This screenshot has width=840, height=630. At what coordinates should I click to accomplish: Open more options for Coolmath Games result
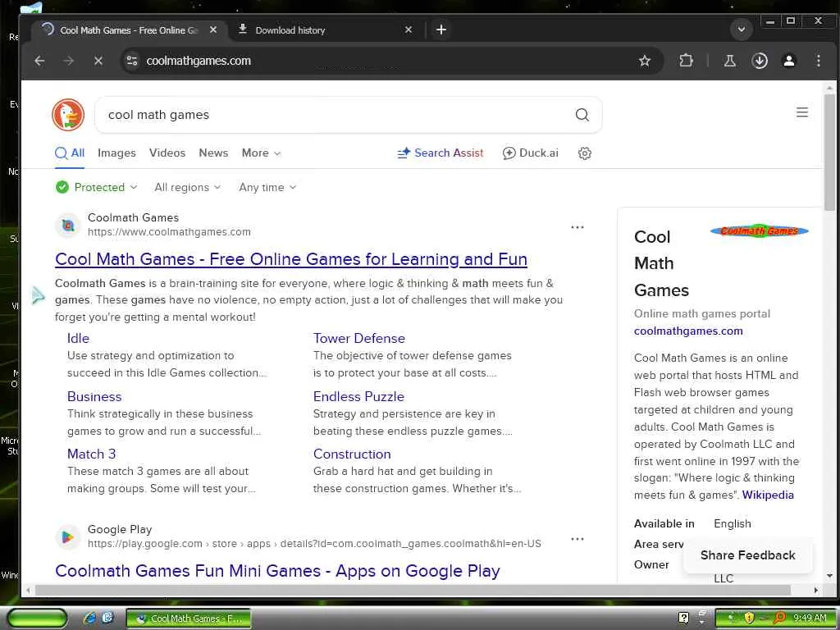[x=577, y=227]
